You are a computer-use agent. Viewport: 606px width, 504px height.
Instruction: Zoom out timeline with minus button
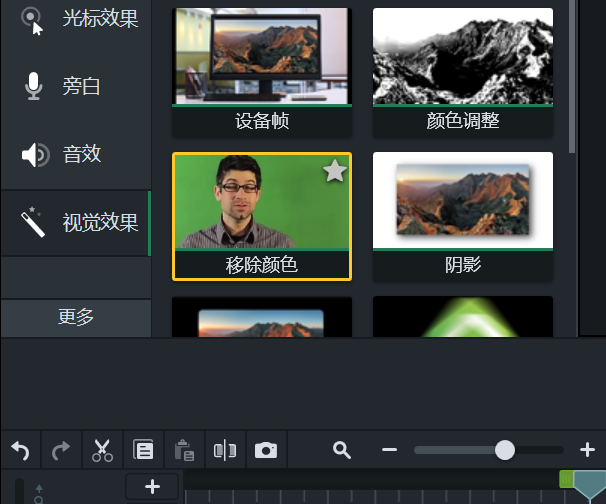tap(389, 451)
